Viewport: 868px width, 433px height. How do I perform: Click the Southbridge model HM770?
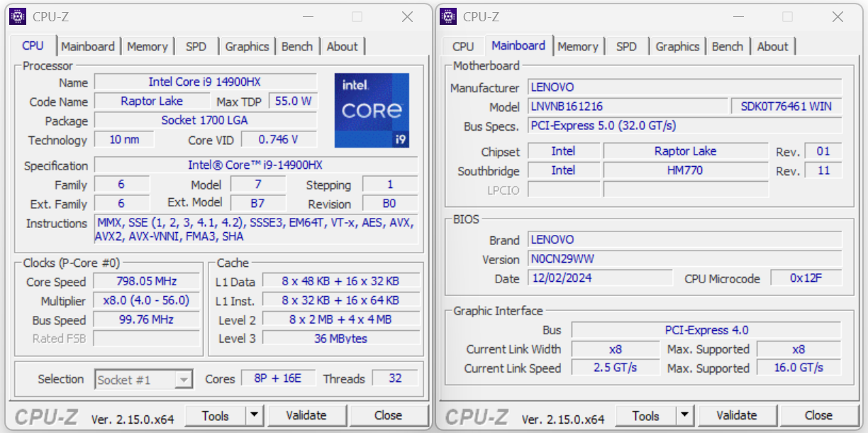point(686,170)
